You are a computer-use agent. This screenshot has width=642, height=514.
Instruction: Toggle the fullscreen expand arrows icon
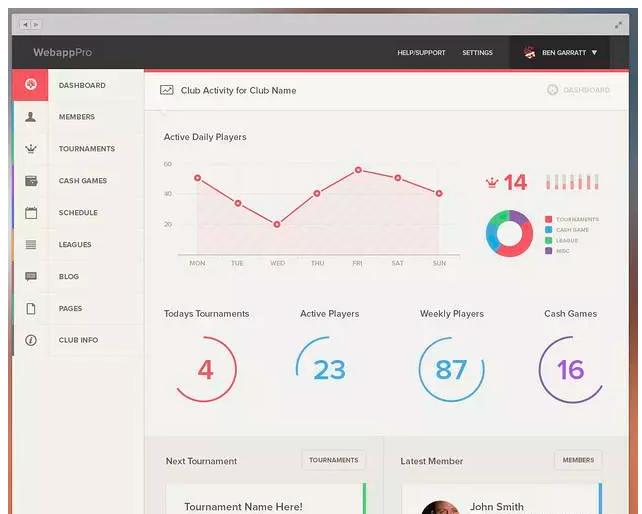pyautogui.click(x=618, y=25)
